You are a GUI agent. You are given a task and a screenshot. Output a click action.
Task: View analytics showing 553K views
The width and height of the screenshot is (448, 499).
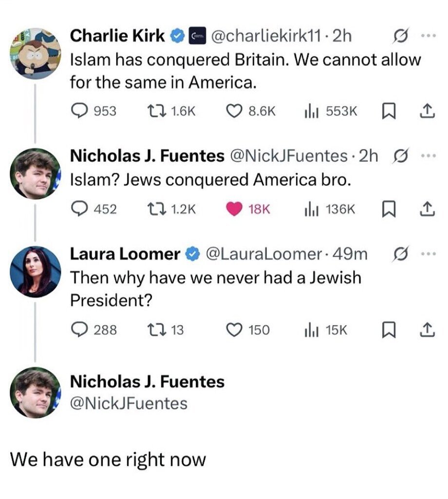[311, 111]
